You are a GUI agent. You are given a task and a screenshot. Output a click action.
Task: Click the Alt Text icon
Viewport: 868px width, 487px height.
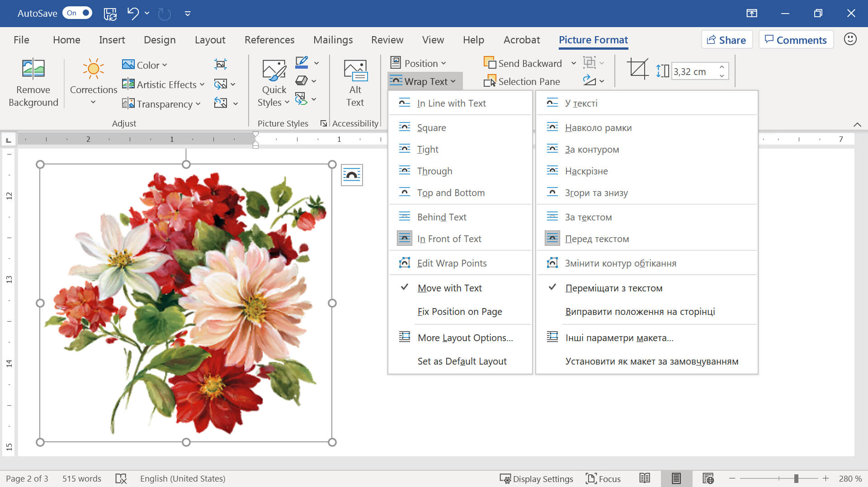pyautogui.click(x=355, y=71)
